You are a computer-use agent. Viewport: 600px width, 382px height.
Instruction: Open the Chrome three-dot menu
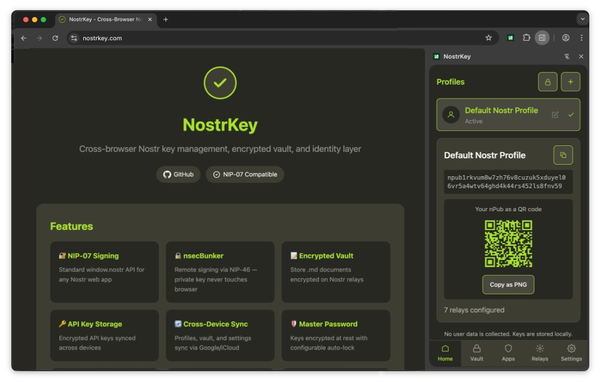[581, 38]
